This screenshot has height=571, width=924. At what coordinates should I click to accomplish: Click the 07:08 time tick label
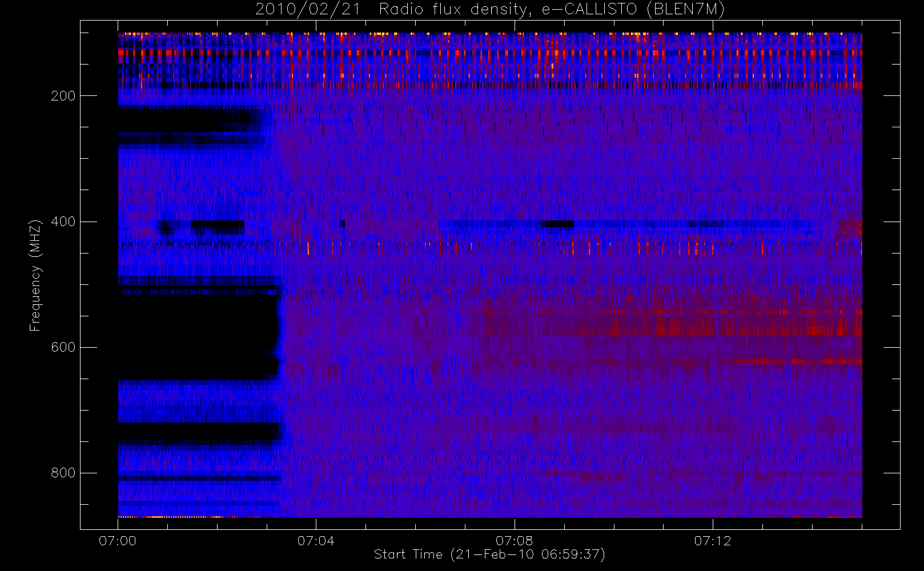[x=514, y=541]
